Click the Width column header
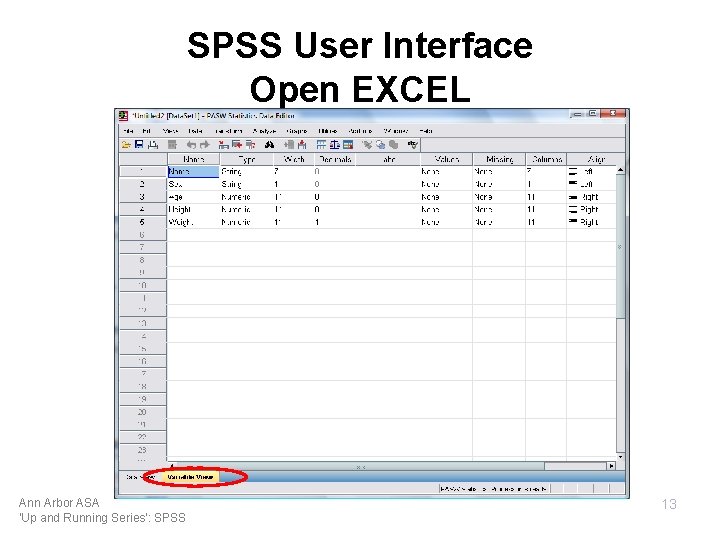The image size is (720, 540). (x=294, y=159)
